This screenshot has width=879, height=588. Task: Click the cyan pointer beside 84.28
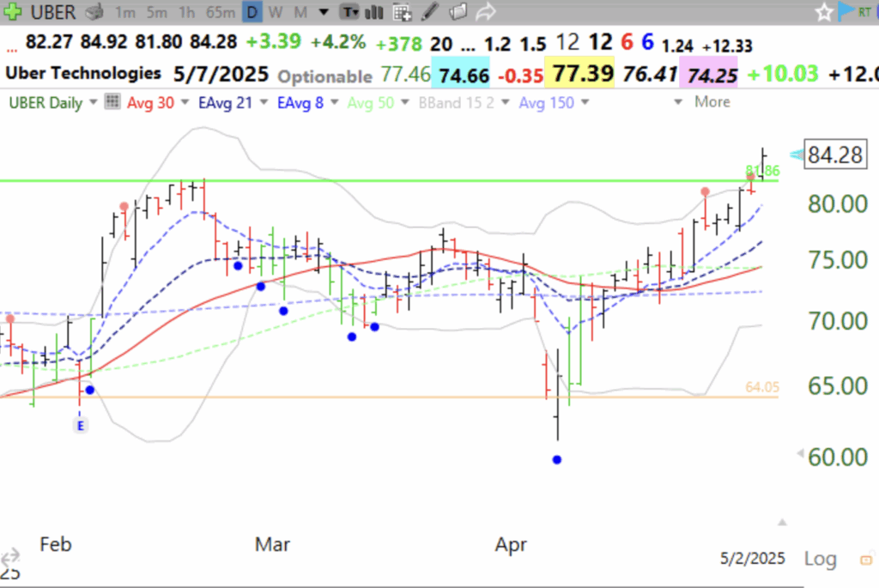(x=796, y=155)
